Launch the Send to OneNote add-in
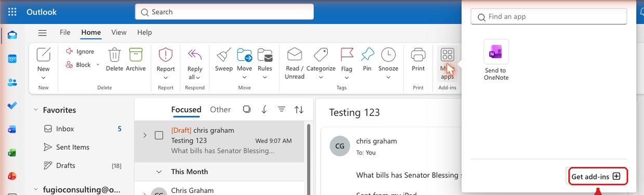The image size is (644, 195). (496, 60)
